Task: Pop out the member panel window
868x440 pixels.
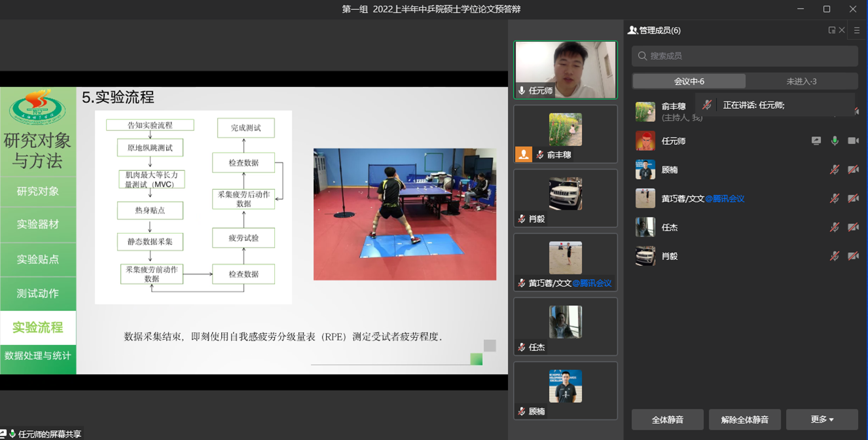Action: point(831,30)
